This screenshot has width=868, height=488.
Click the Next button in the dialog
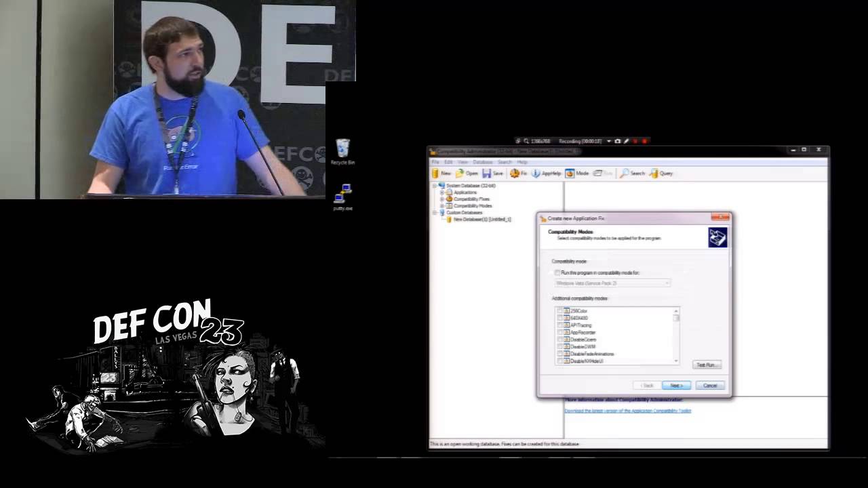pyautogui.click(x=676, y=386)
